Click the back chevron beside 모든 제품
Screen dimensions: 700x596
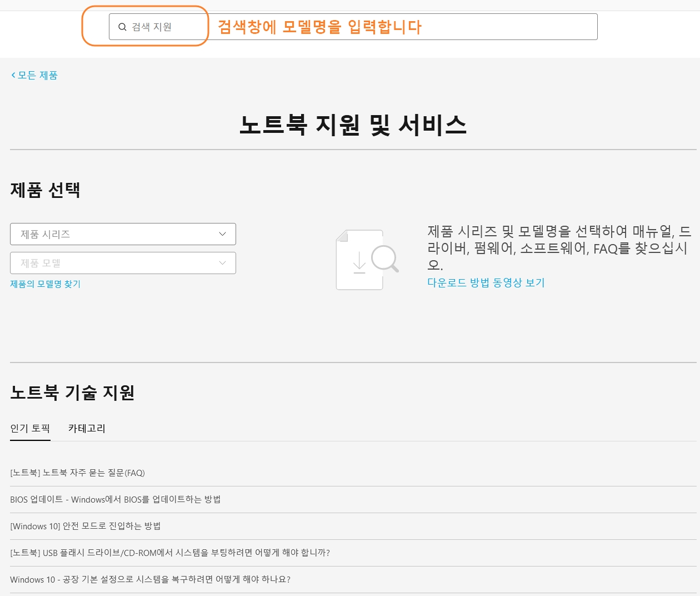(13, 75)
